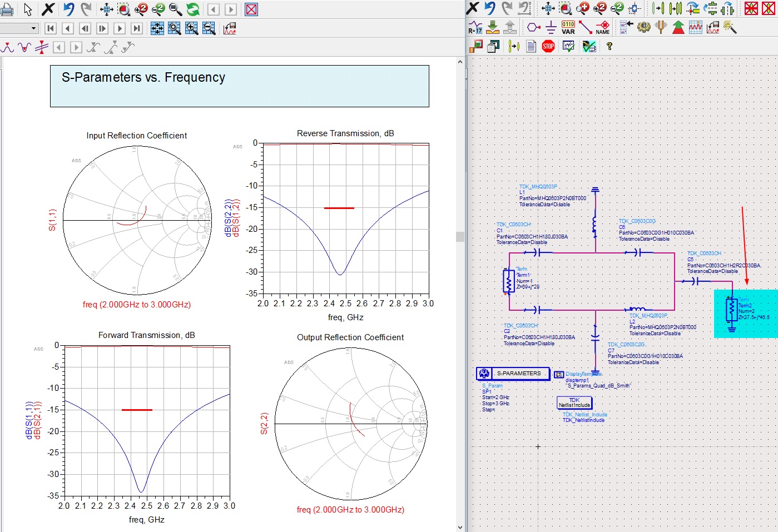Image resolution: width=778 pixels, height=532 pixels.
Task: Fit plot axes with blue grid arrows icon
Action: click(157, 28)
